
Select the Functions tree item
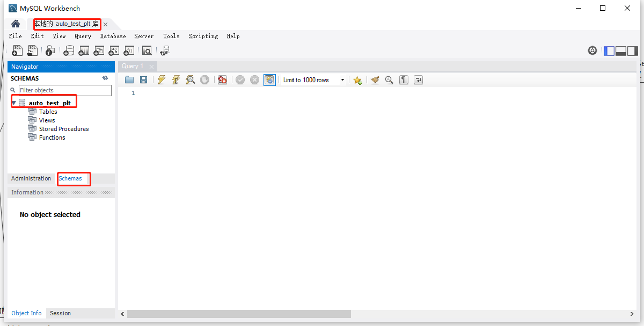(52, 137)
